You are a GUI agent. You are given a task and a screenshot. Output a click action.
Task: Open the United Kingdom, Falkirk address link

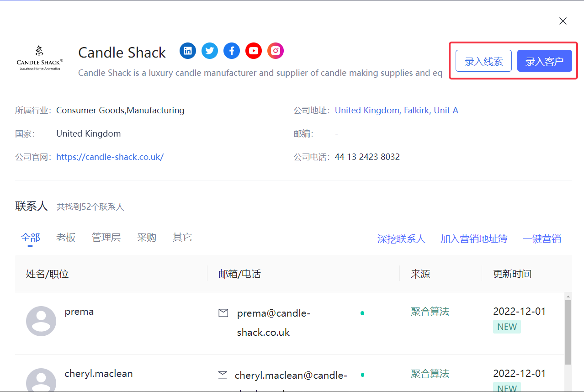[396, 111]
